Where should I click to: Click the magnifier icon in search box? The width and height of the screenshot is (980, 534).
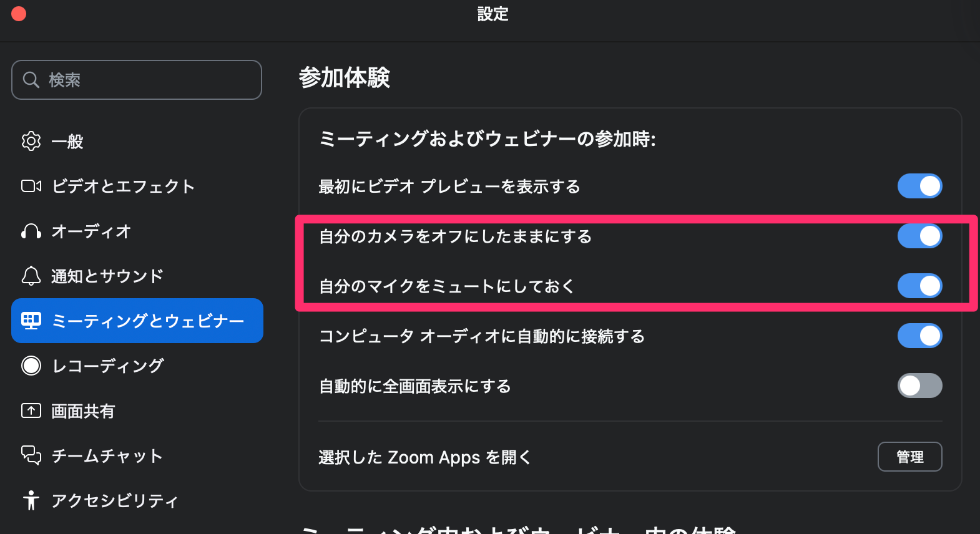pos(31,80)
